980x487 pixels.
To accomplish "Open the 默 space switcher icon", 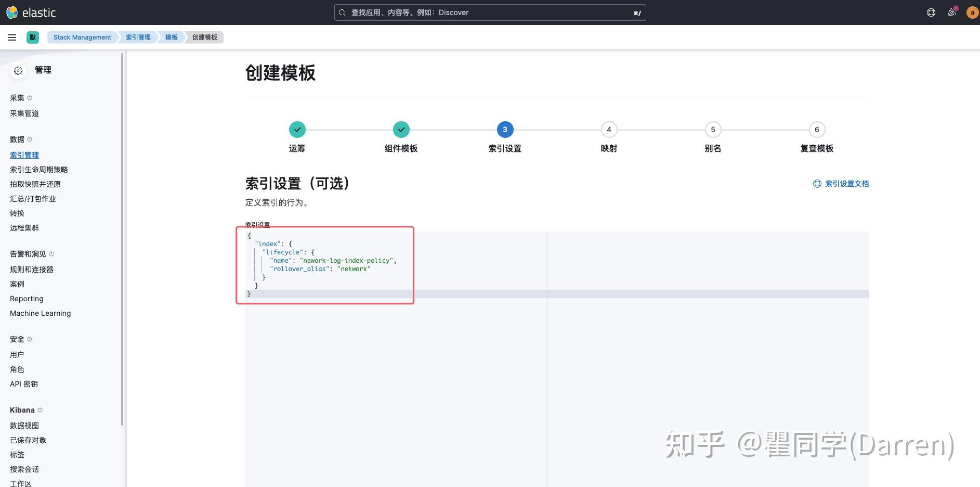I will [32, 37].
